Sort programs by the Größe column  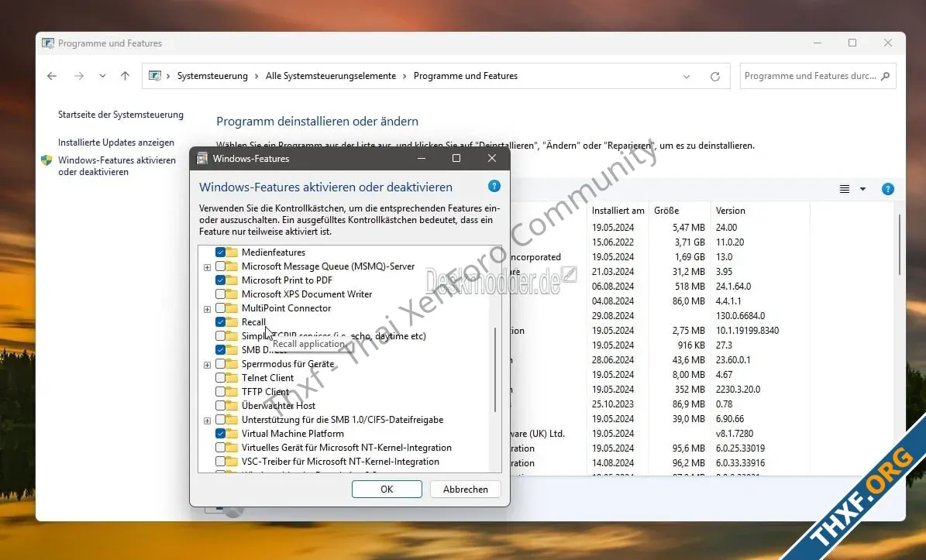tap(679, 211)
